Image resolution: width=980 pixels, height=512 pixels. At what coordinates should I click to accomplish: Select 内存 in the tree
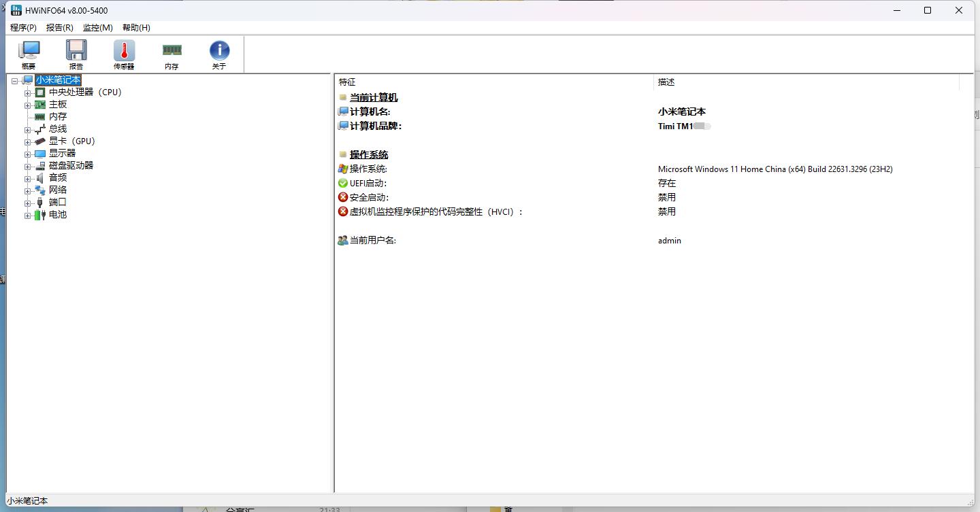click(x=58, y=117)
